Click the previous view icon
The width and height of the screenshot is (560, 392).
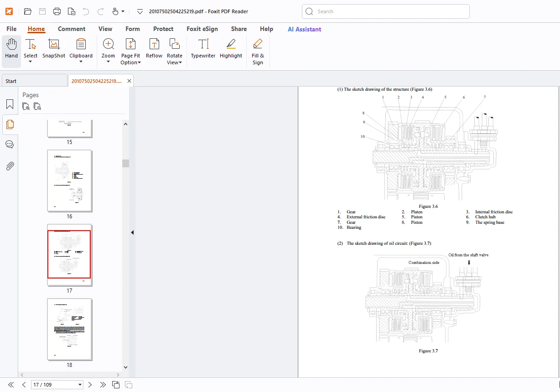tap(116, 385)
